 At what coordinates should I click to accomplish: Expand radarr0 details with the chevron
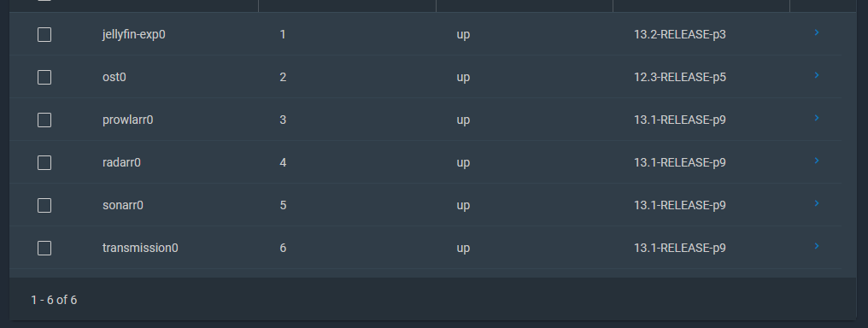817,161
